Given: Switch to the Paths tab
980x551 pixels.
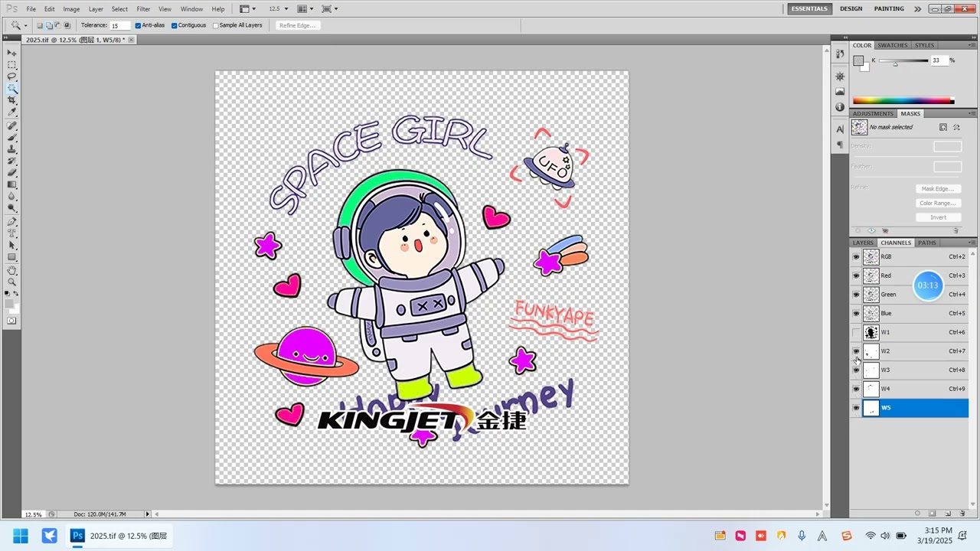Looking at the screenshot, I should (927, 243).
